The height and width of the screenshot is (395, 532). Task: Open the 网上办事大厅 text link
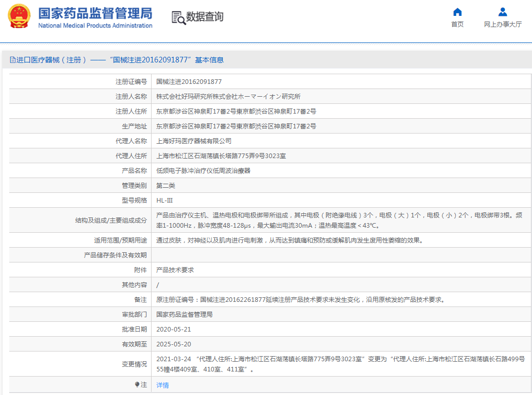pyautogui.click(x=502, y=25)
